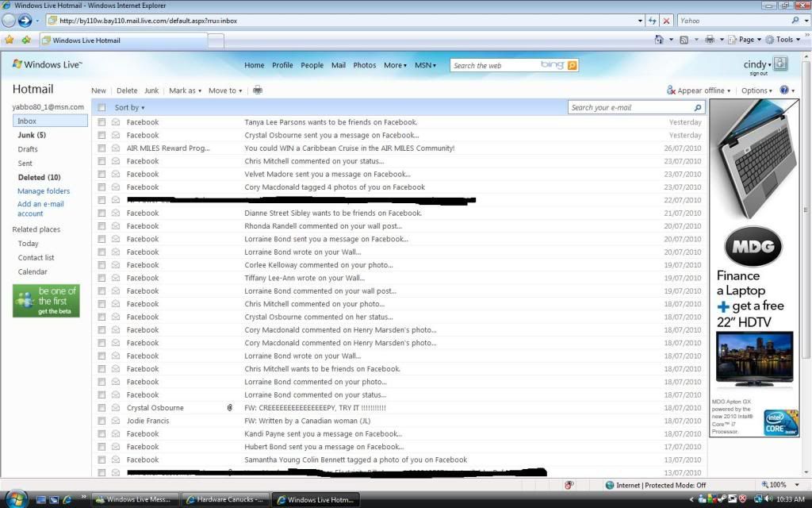The height and width of the screenshot is (508, 812).
Task: Select checkbox for Corlee Kelloway email
Action: 101,265
